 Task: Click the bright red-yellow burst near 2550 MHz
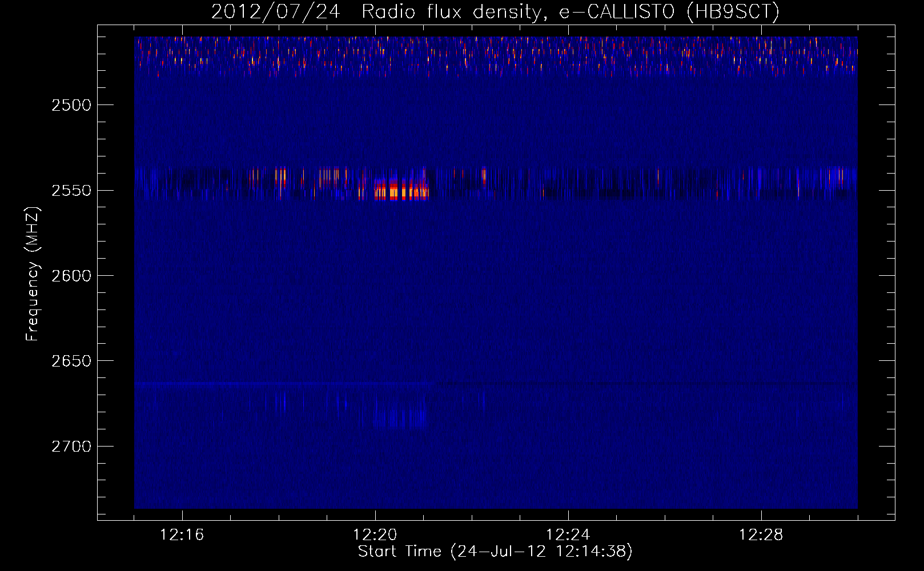[x=401, y=188]
